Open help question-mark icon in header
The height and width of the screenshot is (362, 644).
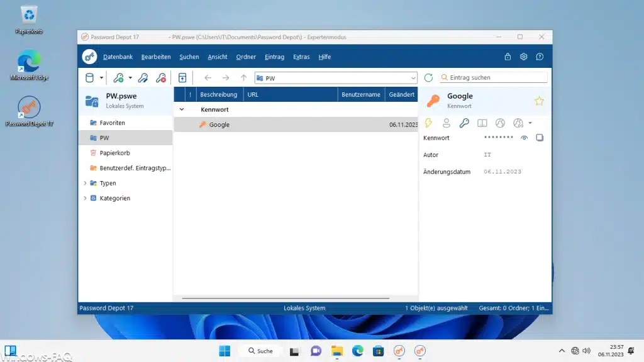[x=540, y=57]
